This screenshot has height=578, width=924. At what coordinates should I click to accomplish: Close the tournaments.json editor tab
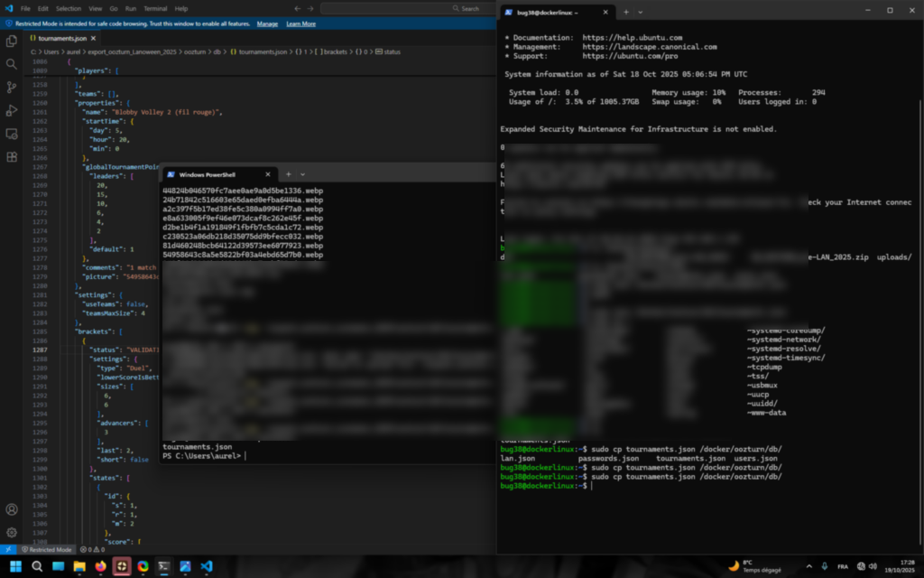(x=92, y=39)
